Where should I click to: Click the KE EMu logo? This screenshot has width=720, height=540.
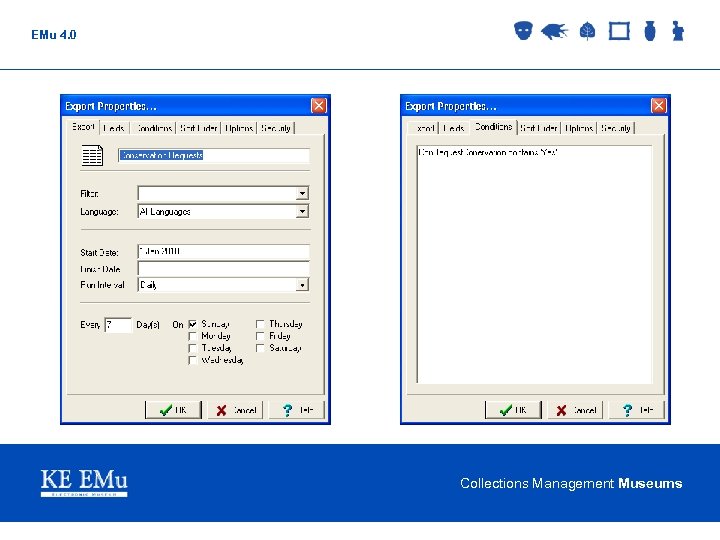(84, 483)
